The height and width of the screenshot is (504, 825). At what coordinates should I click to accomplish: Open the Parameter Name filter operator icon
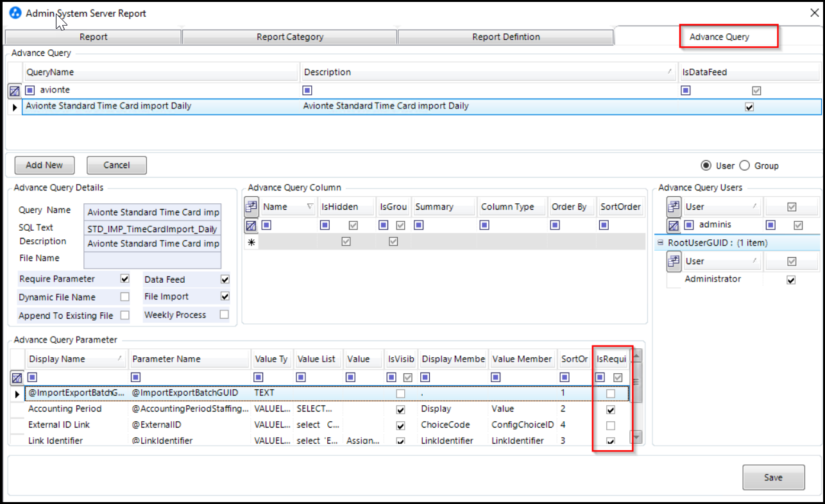(136, 377)
